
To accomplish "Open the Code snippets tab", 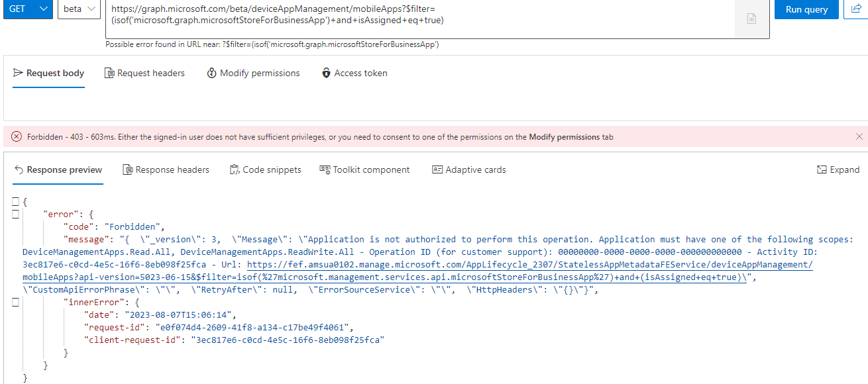I will pyautogui.click(x=265, y=170).
